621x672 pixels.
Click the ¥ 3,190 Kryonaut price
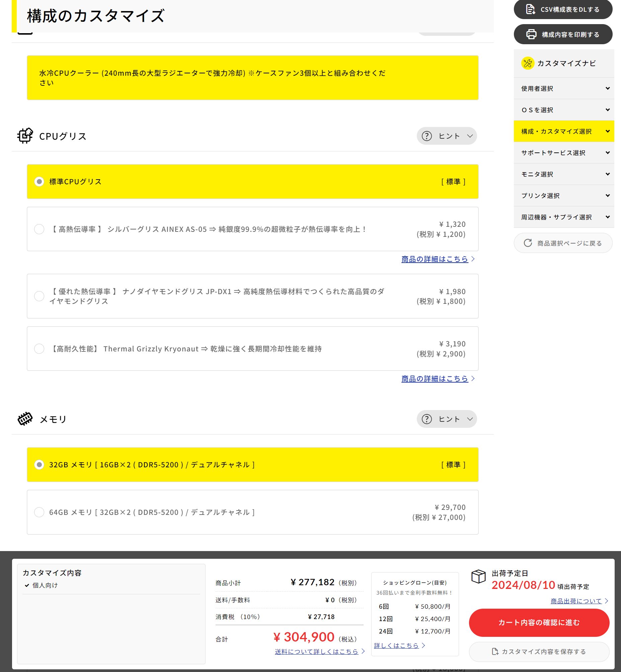[452, 344]
